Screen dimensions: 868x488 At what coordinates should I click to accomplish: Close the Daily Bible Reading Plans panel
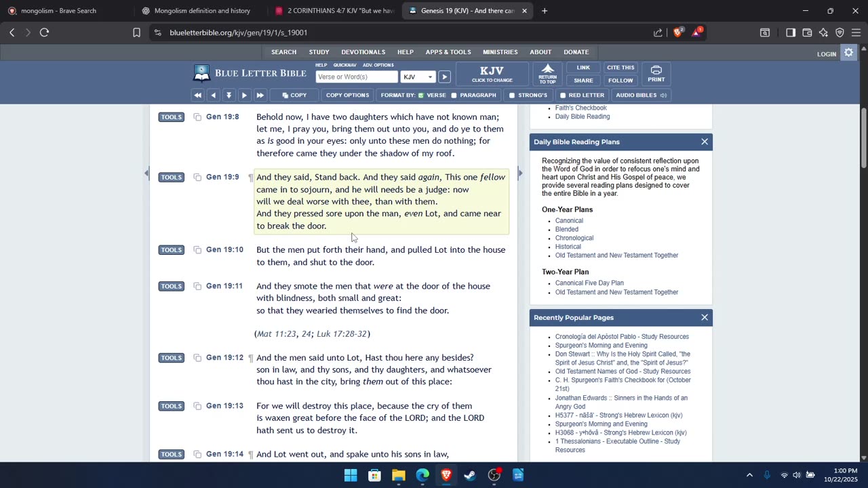coord(705,142)
